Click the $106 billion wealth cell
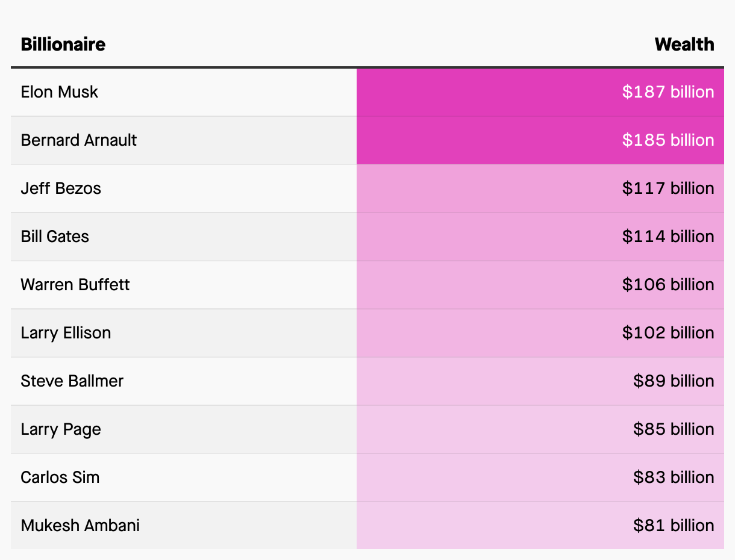This screenshot has height=560, width=735. pos(668,285)
